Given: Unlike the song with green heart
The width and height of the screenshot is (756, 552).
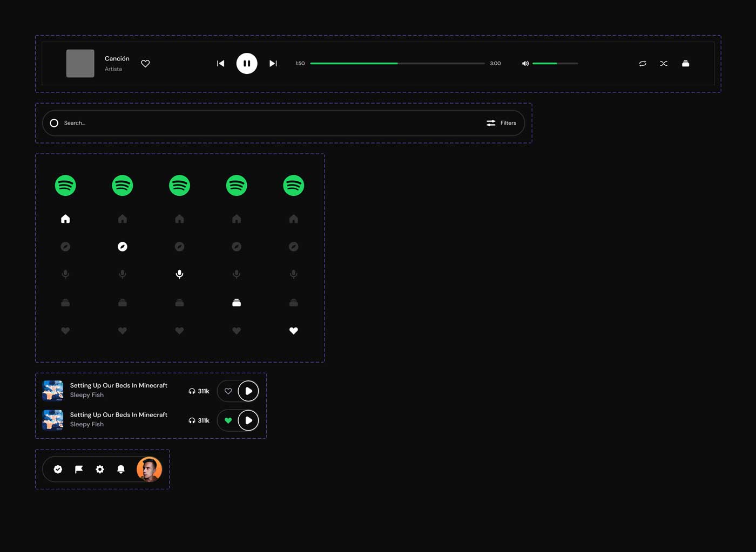Looking at the screenshot, I should pos(228,420).
